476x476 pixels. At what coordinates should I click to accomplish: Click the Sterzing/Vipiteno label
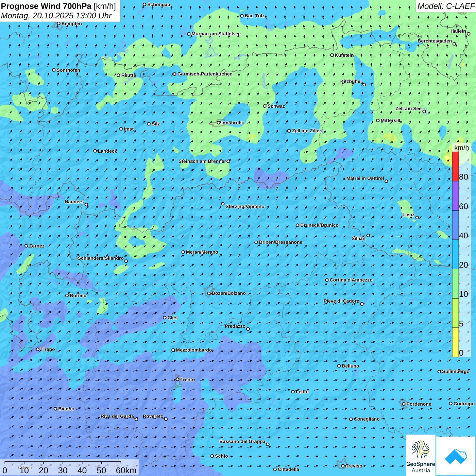tap(245, 206)
